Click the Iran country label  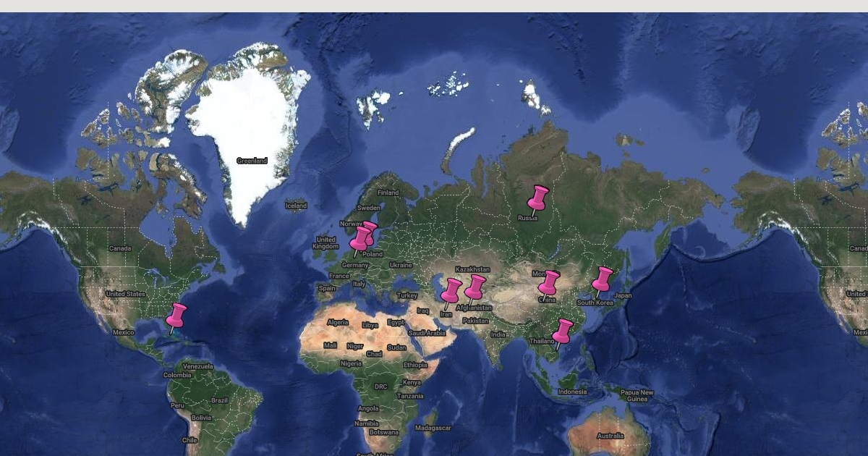click(446, 314)
